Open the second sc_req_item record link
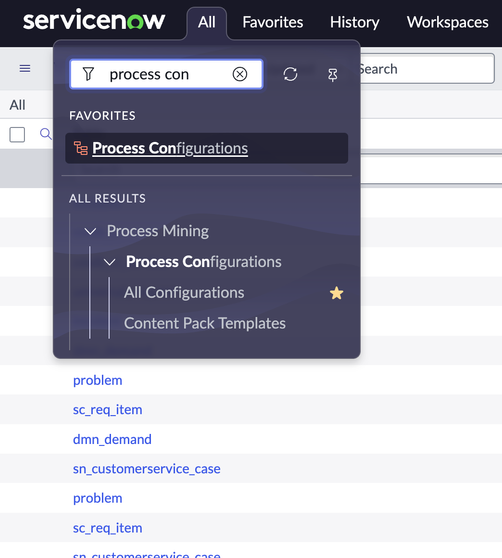 tap(107, 528)
